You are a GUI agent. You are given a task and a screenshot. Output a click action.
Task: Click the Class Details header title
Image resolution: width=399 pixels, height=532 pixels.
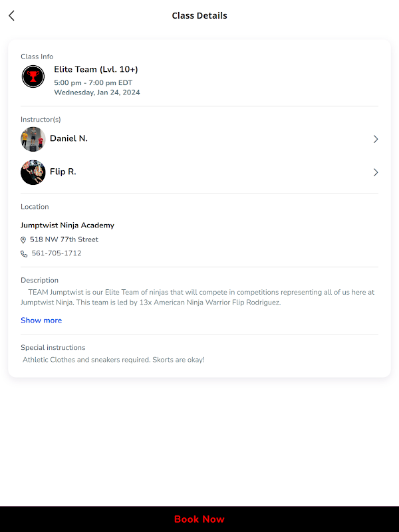199,16
